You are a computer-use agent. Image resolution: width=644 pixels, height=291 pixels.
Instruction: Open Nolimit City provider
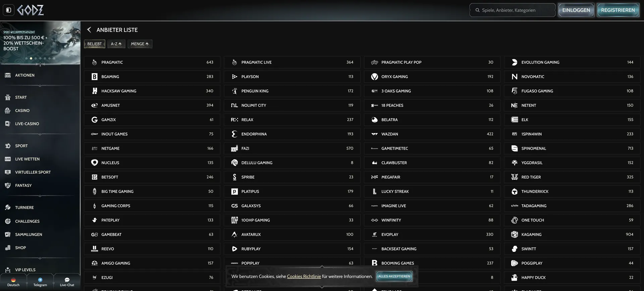pos(292,105)
